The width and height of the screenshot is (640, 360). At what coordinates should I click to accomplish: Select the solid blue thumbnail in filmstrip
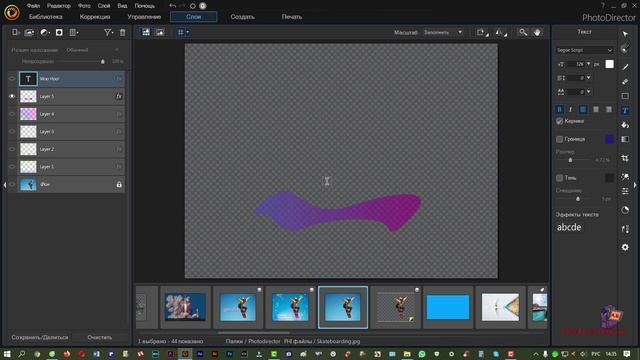[x=448, y=307]
